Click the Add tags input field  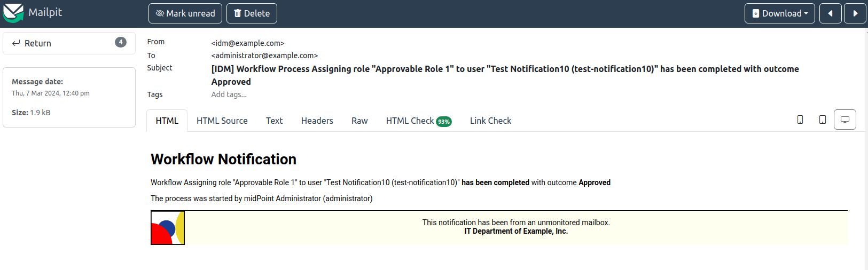[229, 94]
